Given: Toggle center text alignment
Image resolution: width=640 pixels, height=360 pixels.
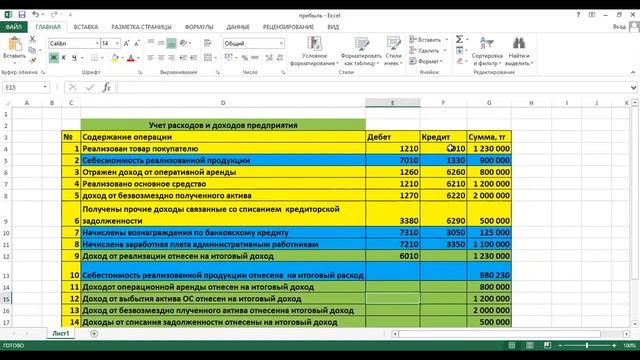Looking at the screenshot, I should pos(161,58).
